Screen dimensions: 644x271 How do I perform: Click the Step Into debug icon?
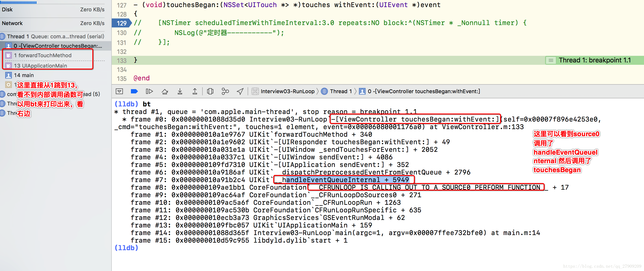(x=180, y=92)
